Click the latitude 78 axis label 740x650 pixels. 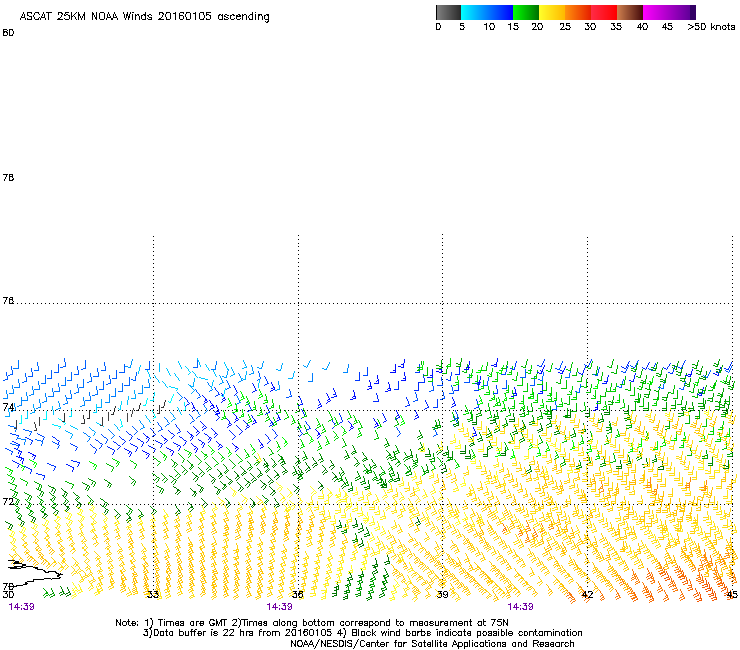coord(8,177)
